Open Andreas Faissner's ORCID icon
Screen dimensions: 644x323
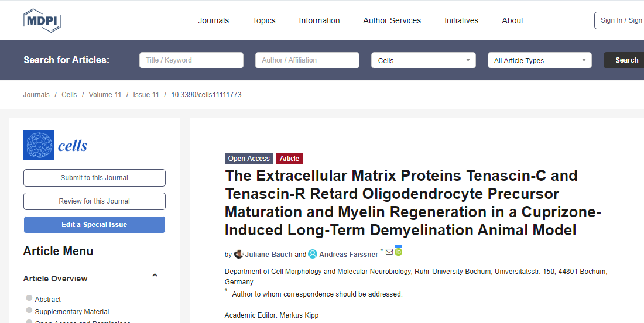tap(398, 252)
